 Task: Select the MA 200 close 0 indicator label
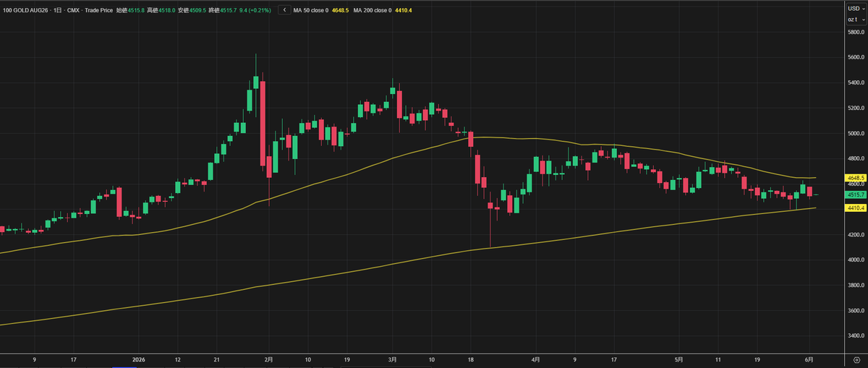373,10
